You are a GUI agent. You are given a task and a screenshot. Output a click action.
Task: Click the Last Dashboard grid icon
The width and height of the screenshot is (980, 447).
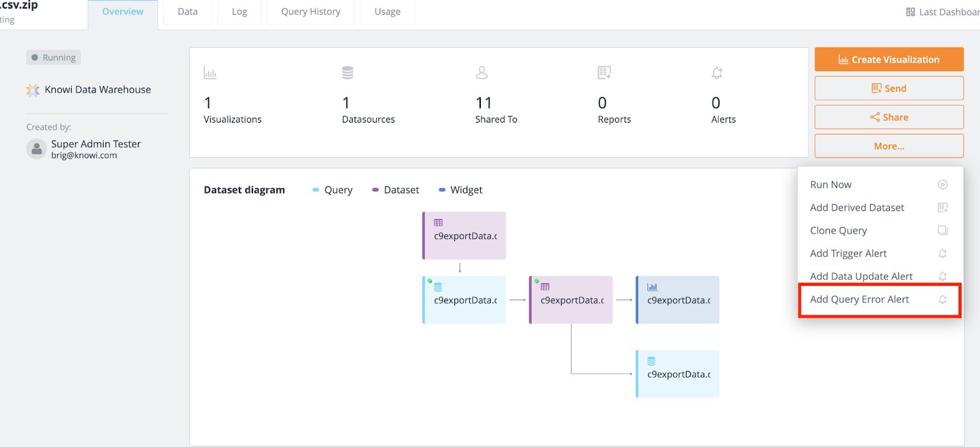910,12
